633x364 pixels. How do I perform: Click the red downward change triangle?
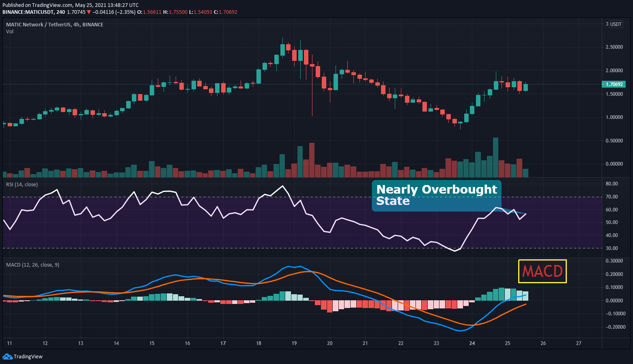[x=88, y=12]
